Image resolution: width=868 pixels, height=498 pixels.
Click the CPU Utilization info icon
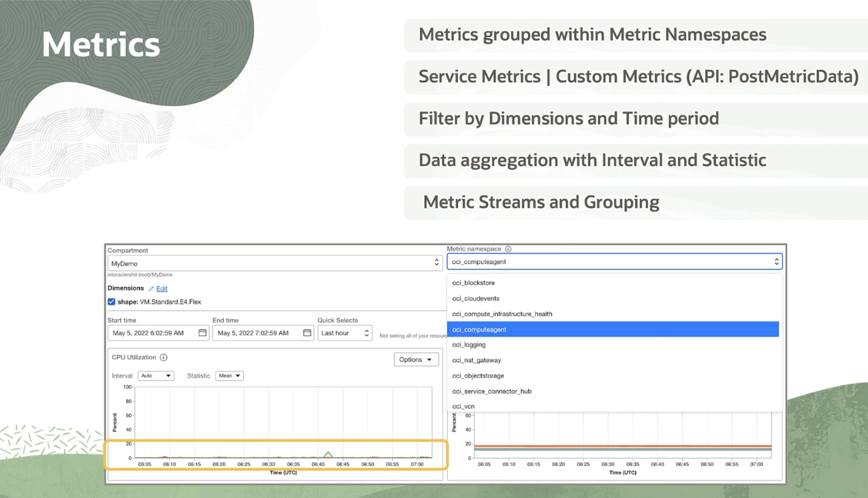[164, 357]
